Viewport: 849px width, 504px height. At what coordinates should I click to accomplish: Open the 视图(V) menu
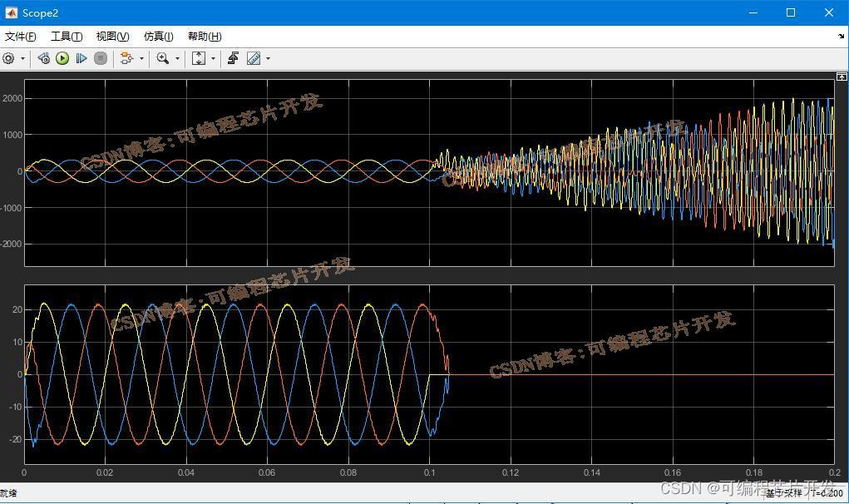point(112,37)
